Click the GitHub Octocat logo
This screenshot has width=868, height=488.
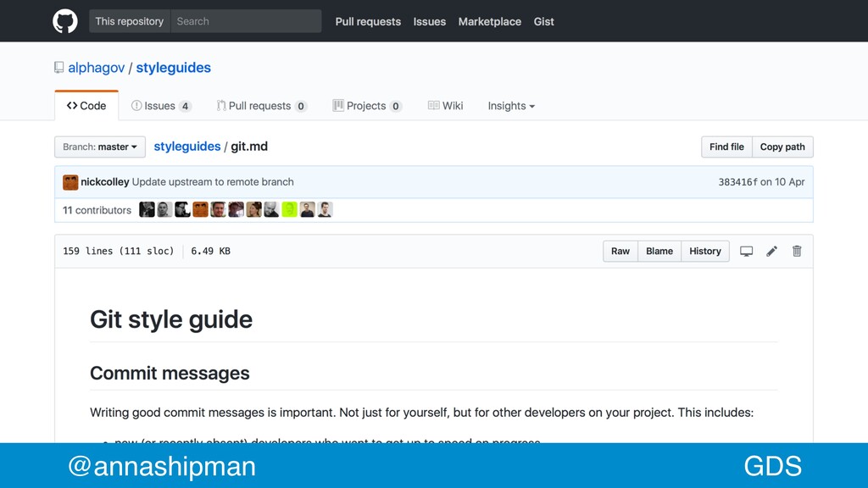(64, 21)
